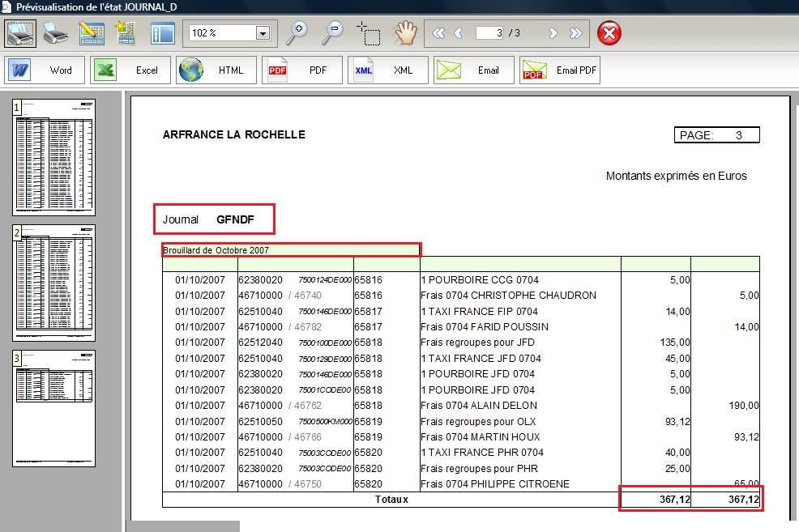Toggle the page thumbnails panel icon
799x532 pixels.
(x=163, y=33)
